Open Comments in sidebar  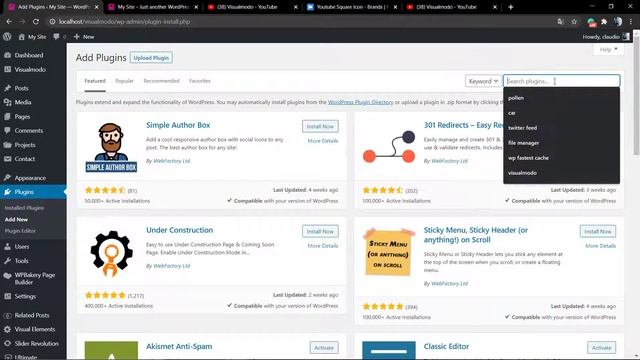click(29, 131)
